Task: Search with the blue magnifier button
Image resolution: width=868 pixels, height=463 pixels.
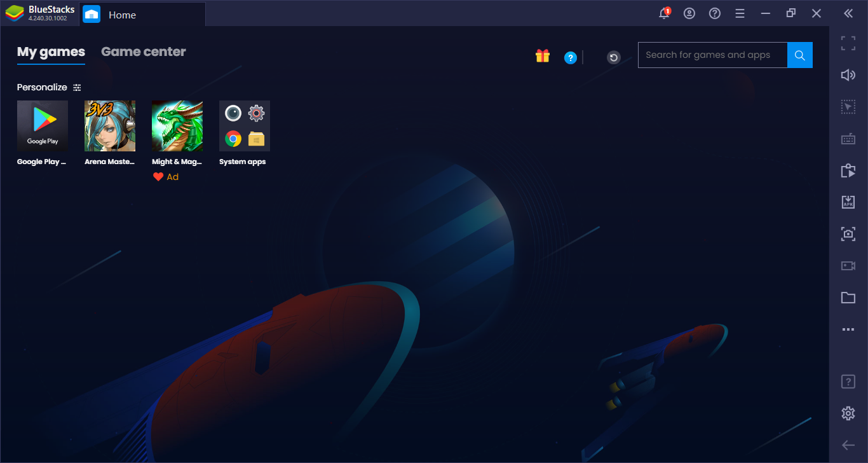Action: pyautogui.click(x=800, y=55)
